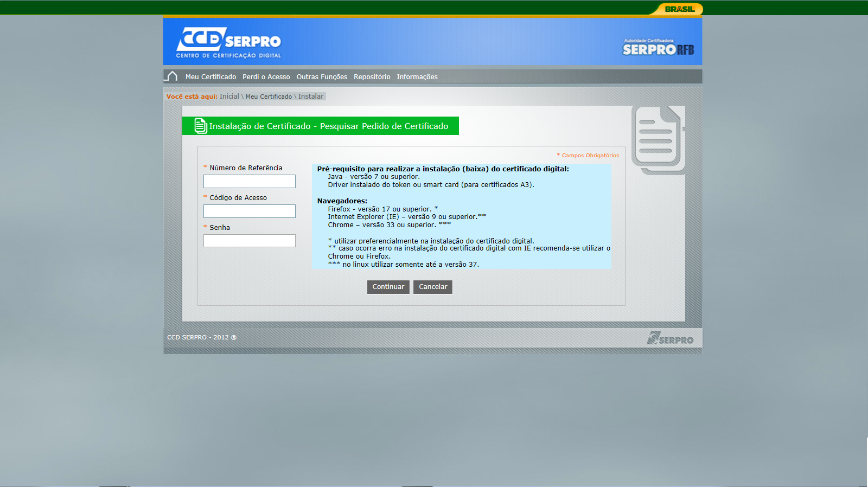Viewport: 868px width, 488px height.
Task: Go to Inicial in the breadcrumb
Action: point(229,97)
